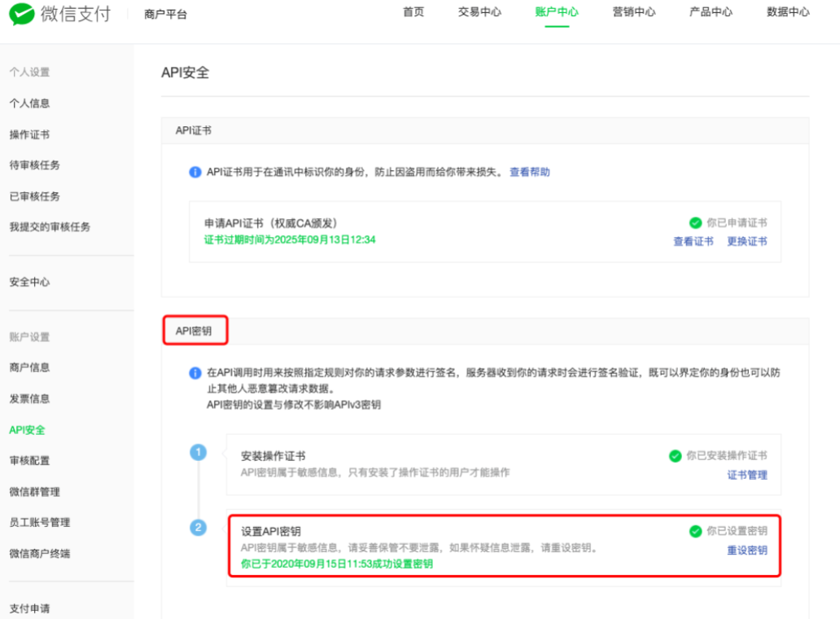Open 安全中心 from the sidebar
This screenshot has width=840, height=619.
coord(29,282)
